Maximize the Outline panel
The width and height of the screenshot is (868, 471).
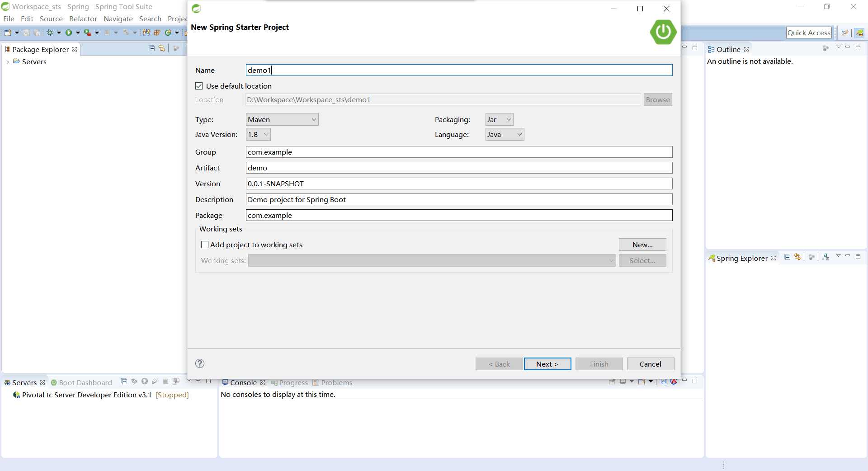(x=858, y=47)
